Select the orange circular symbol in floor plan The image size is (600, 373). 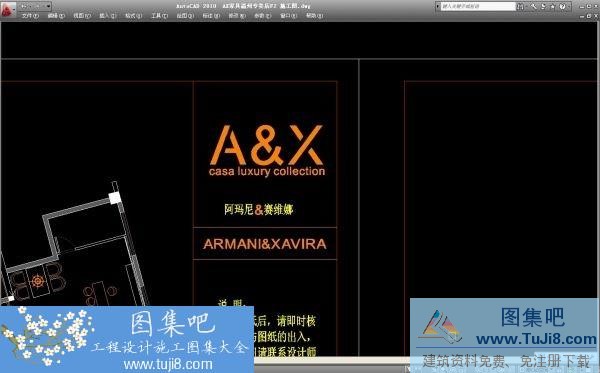(x=38, y=282)
